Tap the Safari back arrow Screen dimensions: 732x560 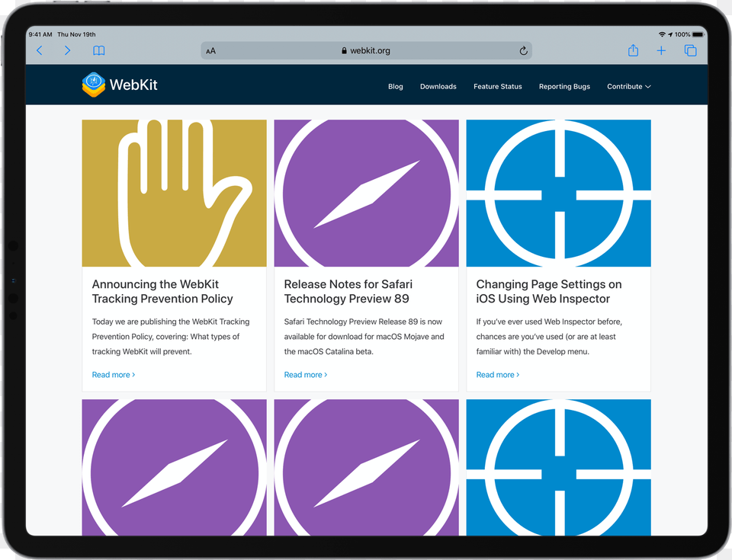[x=40, y=51]
